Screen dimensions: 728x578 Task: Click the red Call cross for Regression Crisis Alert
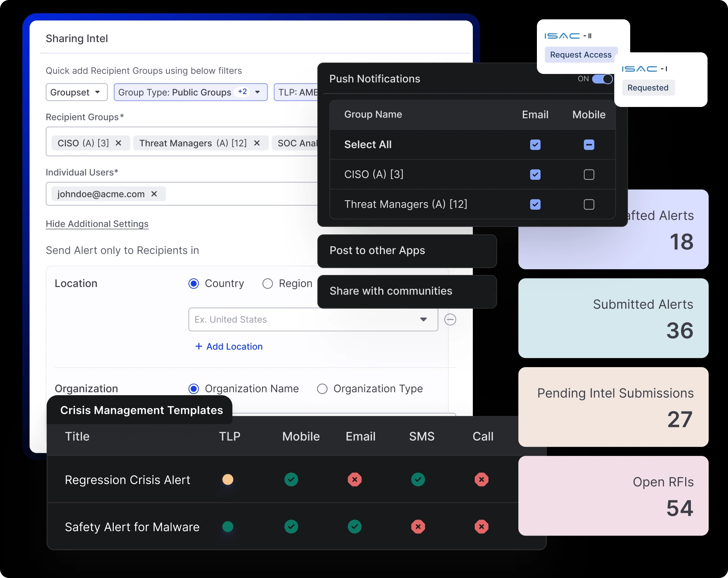tap(481, 479)
